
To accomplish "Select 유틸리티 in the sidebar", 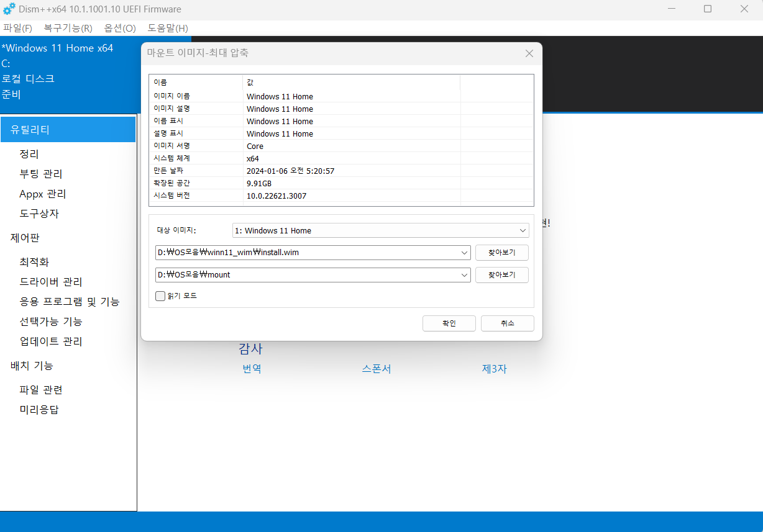I will point(68,130).
